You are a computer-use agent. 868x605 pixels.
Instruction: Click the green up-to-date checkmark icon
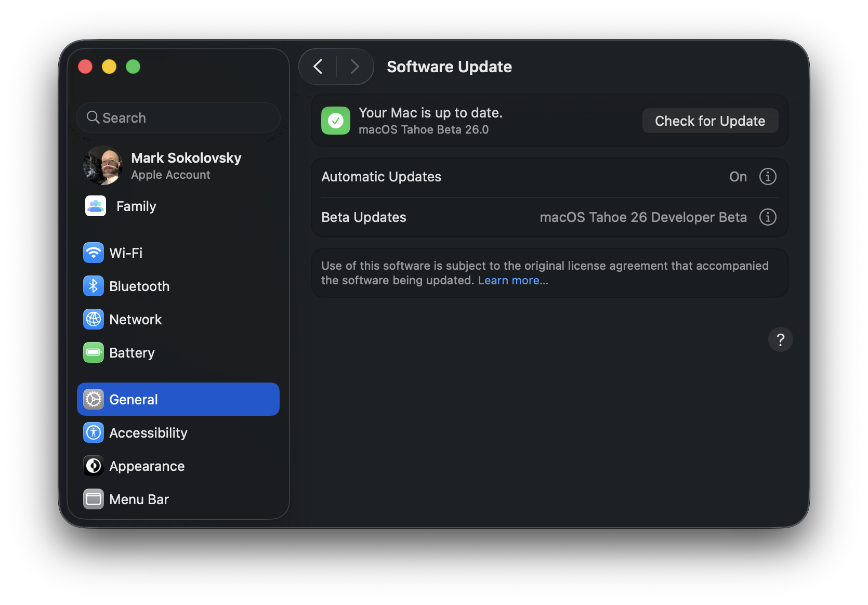[336, 121]
